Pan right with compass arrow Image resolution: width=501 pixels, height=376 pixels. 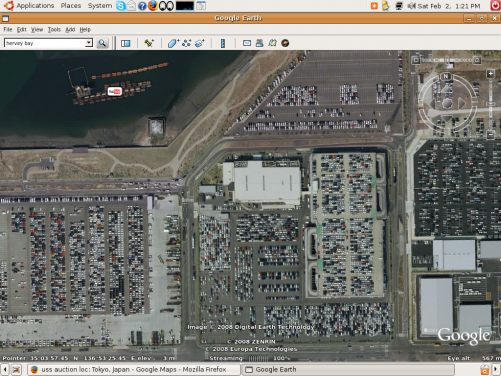point(462,104)
